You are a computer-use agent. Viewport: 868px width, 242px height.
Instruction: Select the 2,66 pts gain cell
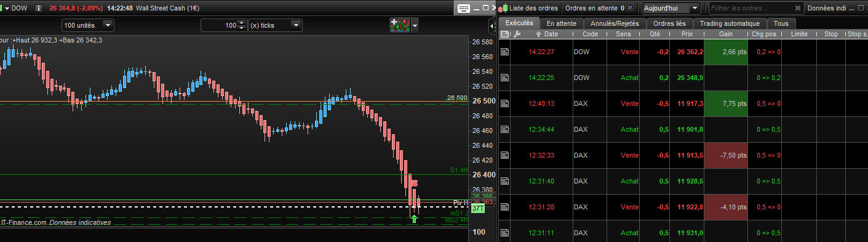tap(726, 52)
